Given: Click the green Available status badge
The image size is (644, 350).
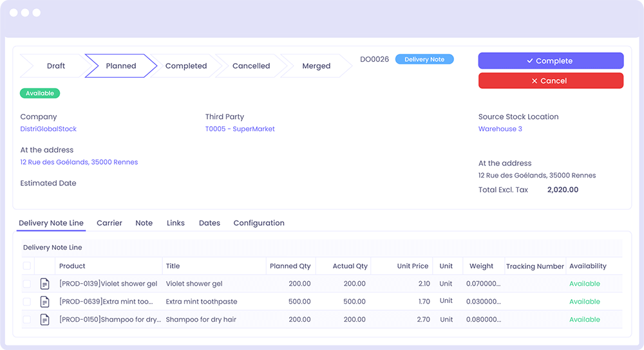Looking at the screenshot, I should coord(40,93).
